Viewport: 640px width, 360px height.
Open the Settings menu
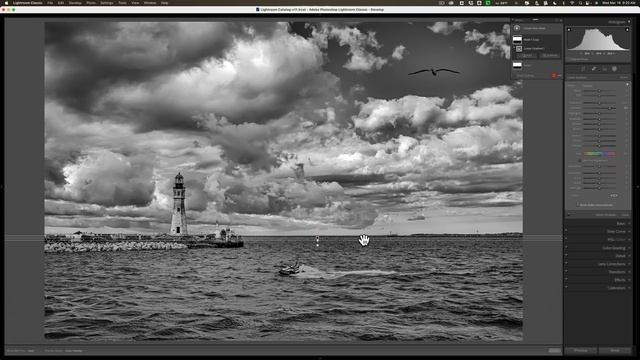[x=107, y=3]
